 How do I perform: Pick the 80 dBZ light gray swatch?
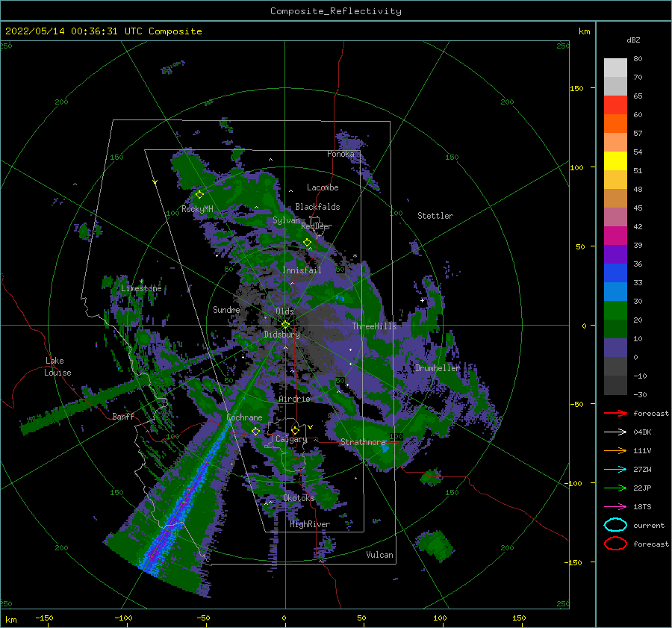tap(615, 68)
